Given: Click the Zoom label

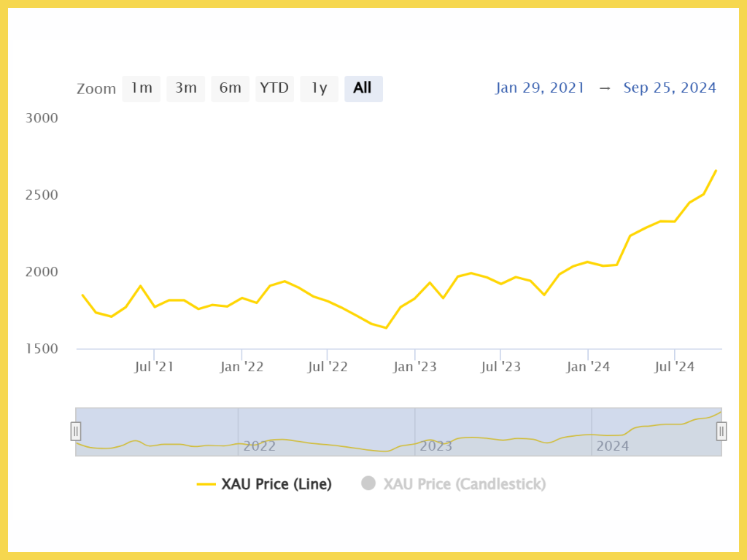Looking at the screenshot, I should click(96, 89).
